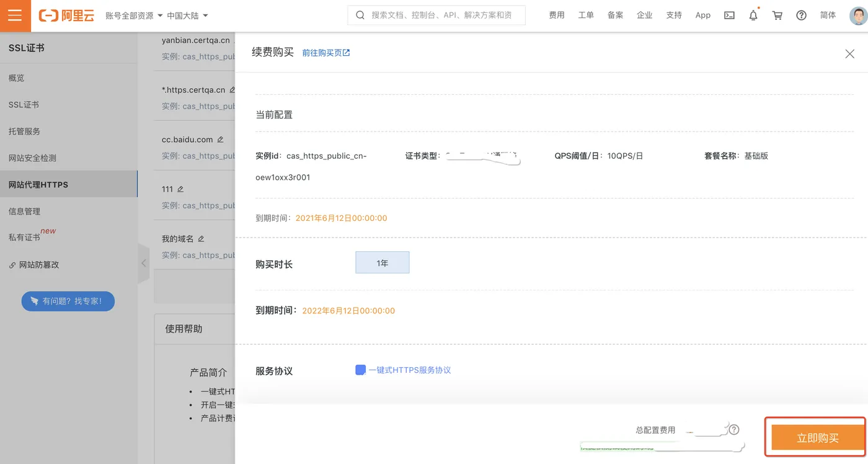Image resolution: width=868 pixels, height=464 pixels.
Task: Open 网站安全检测 in the sidebar
Action: [x=32, y=158]
